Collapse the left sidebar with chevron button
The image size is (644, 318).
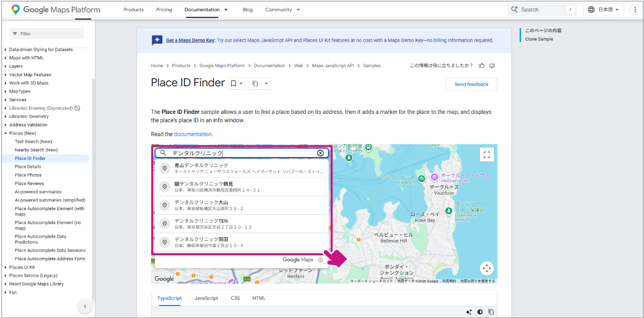[85, 306]
